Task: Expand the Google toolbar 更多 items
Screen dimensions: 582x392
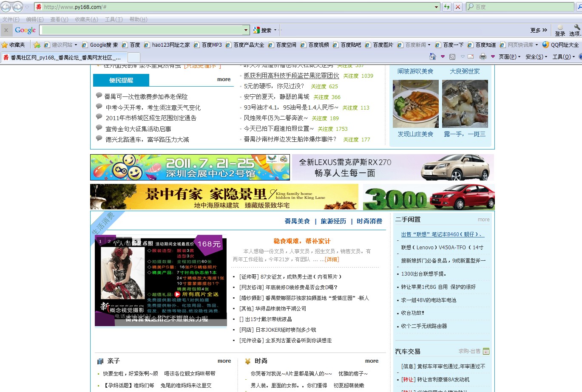Action: tap(539, 30)
